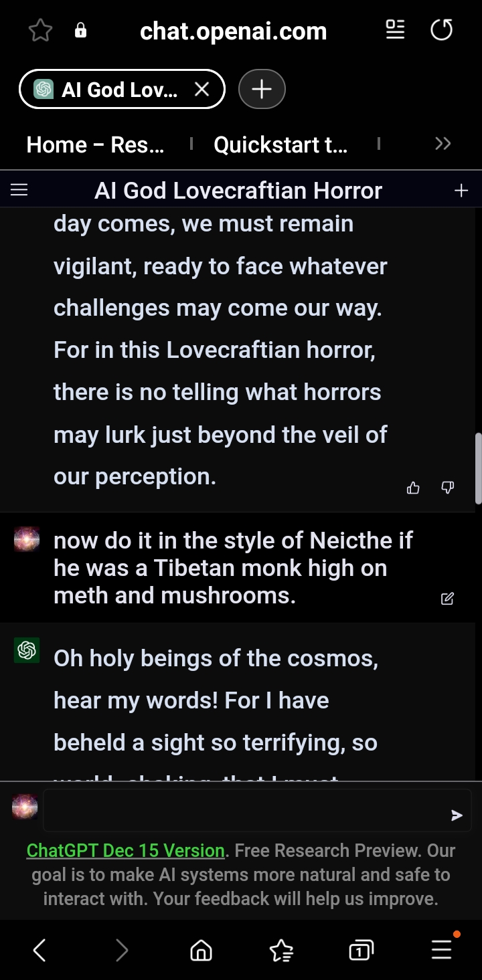Open the Home – Res... bookmark
The height and width of the screenshot is (980, 482).
(x=95, y=144)
